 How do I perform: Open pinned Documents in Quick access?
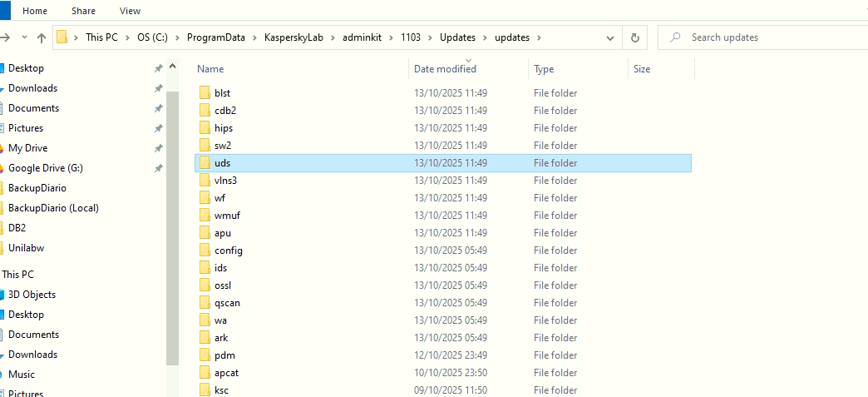click(33, 108)
